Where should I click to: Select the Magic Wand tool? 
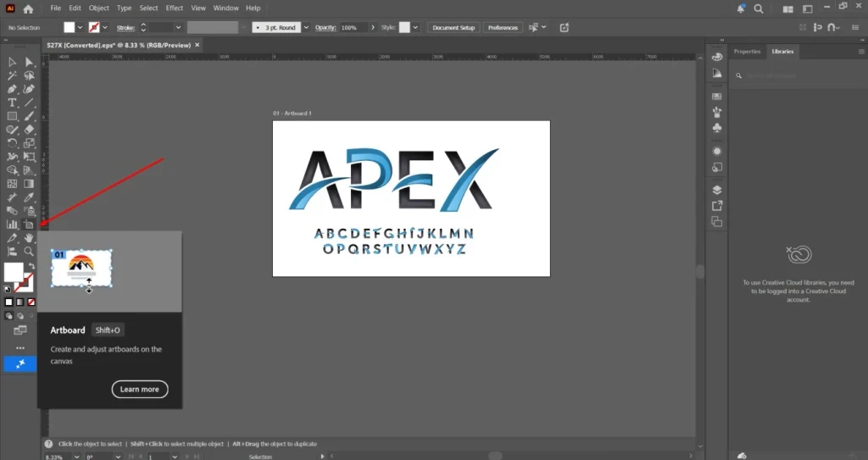[12, 76]
